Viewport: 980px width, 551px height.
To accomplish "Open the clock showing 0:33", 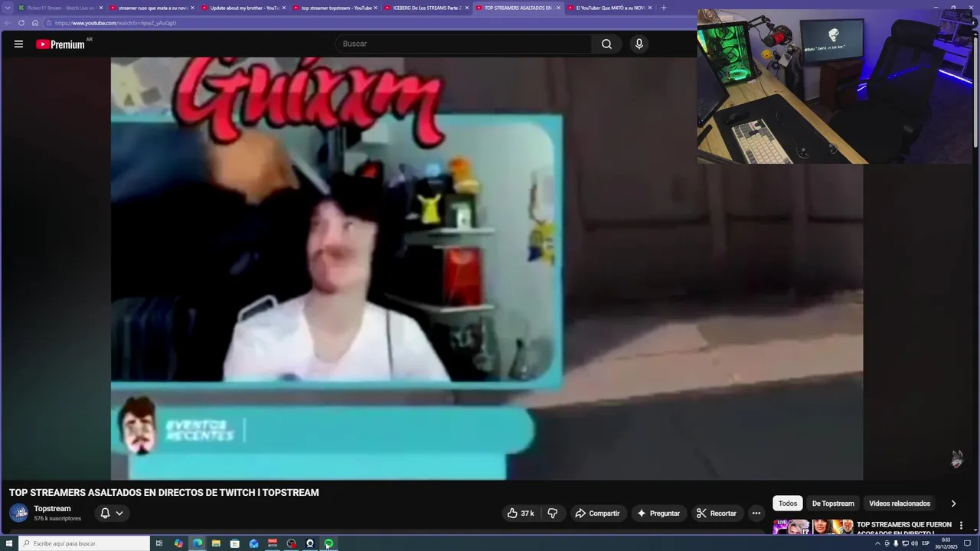I will pos(946,543).
